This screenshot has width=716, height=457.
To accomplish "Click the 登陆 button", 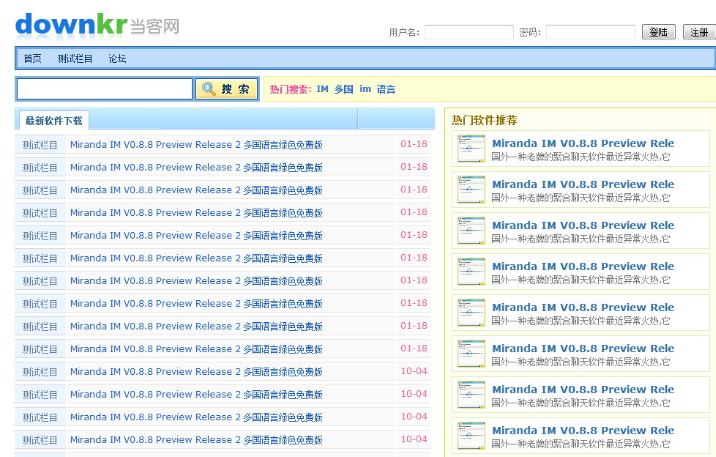I will (658, 32).
